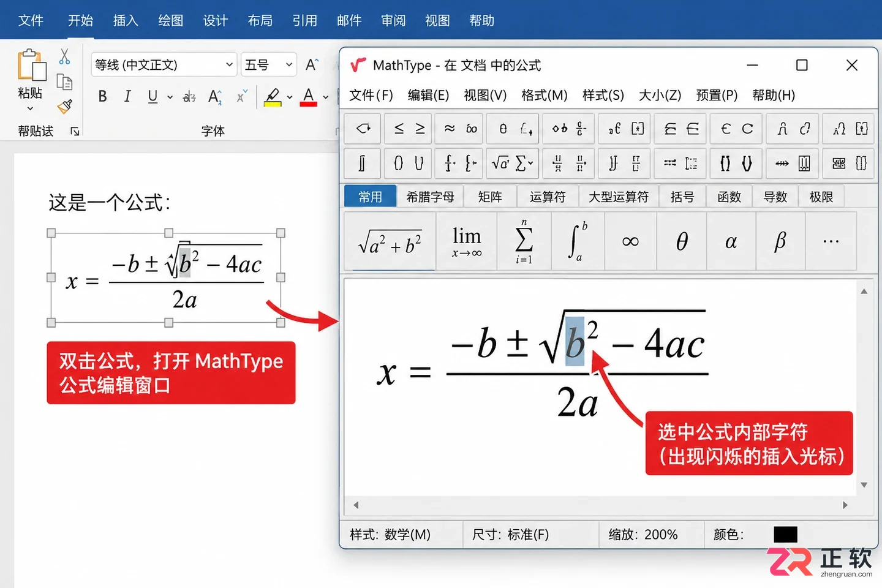Screen dimensions: 882x588
Task: Open the 样式(S) menu in MathType
Action: click(x=603, y=95)
